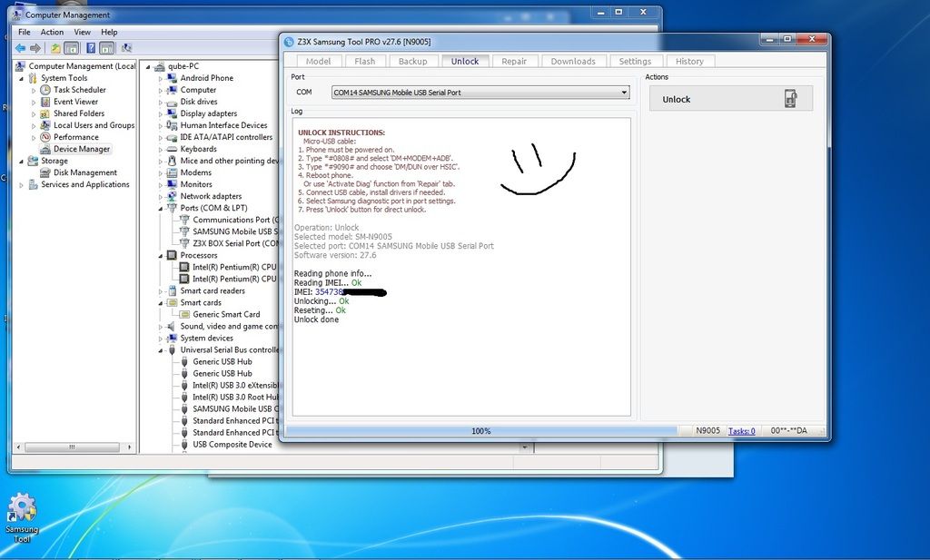Expand the Task Scheduler tree node

pyautogui.click(x=35, y=90)
